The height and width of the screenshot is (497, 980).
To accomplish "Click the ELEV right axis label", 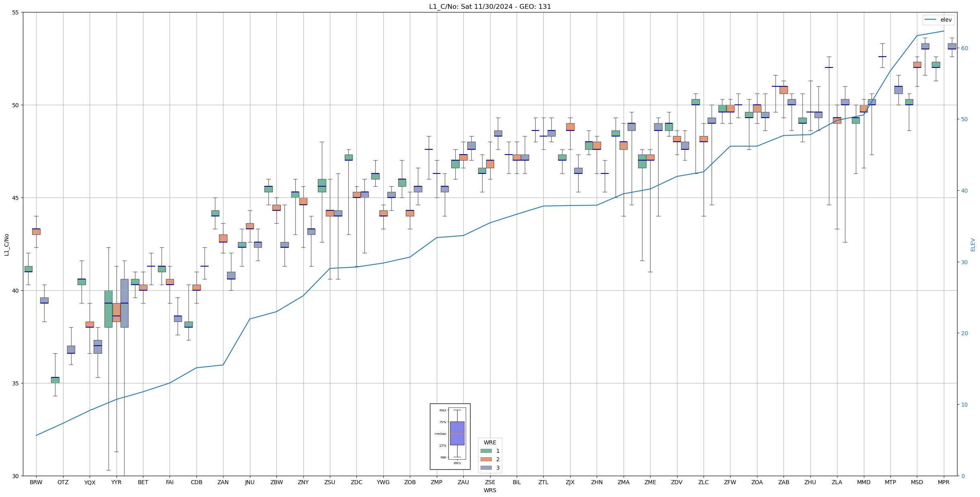I will coord(973,244).
